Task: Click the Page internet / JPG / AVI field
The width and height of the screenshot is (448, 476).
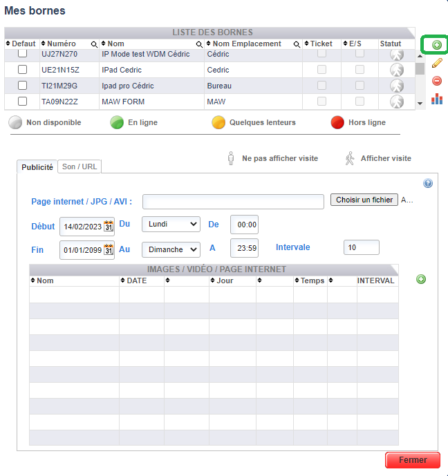Action: point(233,202)
